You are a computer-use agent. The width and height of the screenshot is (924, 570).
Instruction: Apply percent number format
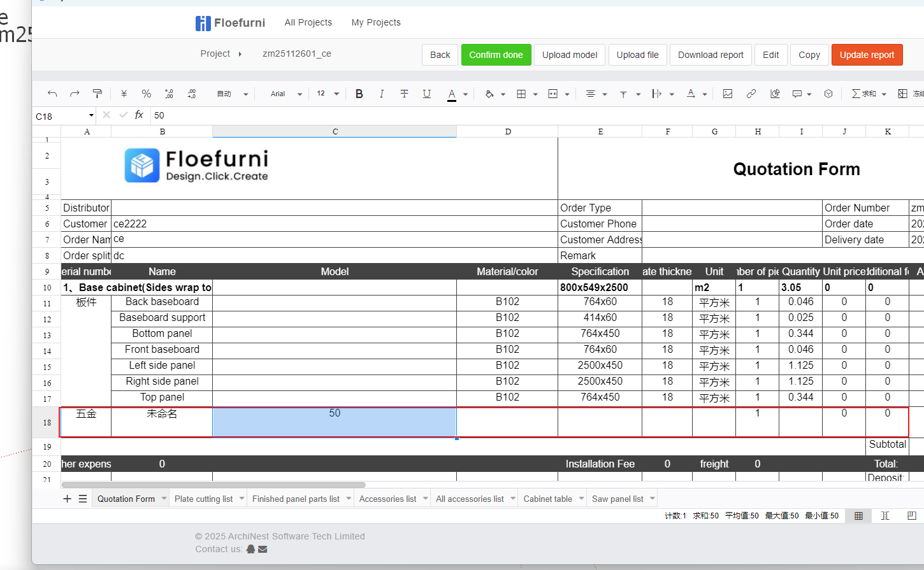click(x=146, y=94)
